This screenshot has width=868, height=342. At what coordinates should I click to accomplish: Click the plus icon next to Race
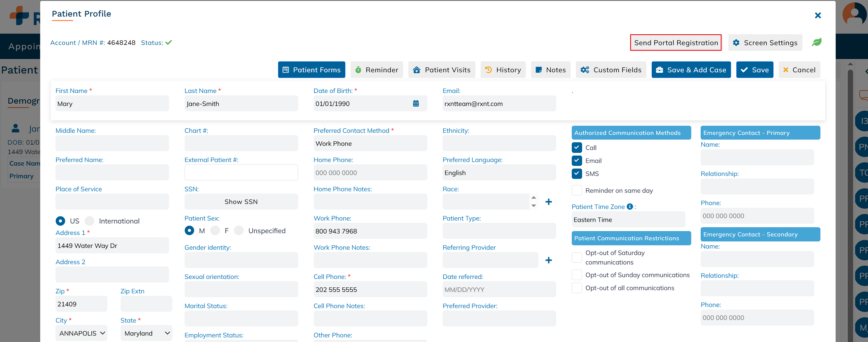tap(548, 202)
